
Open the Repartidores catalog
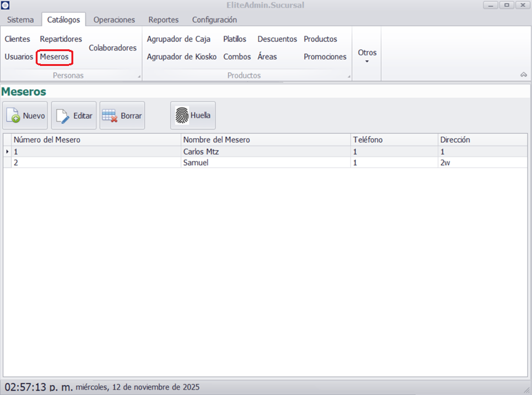pos(61,39)
